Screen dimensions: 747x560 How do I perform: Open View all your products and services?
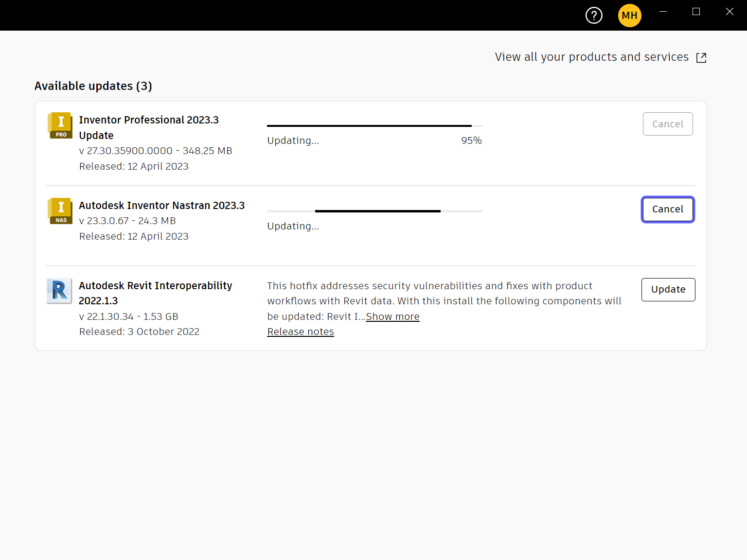point(591,57)
